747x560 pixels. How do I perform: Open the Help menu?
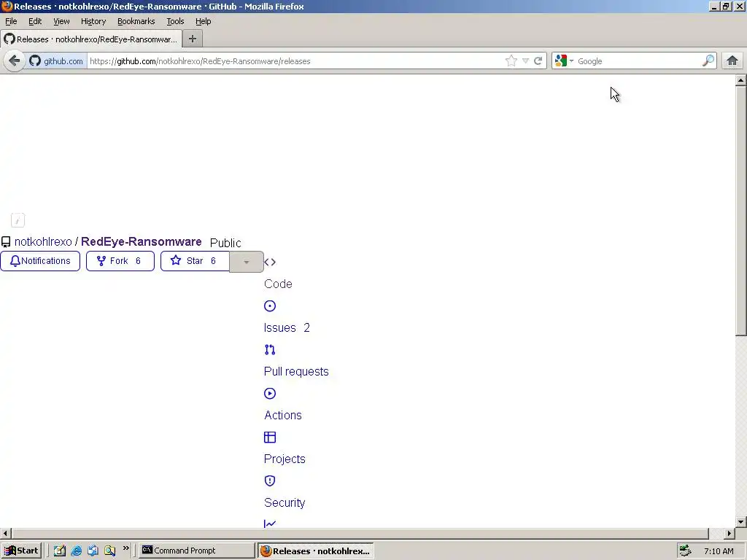pyautogui.click(x=203, y=21)
